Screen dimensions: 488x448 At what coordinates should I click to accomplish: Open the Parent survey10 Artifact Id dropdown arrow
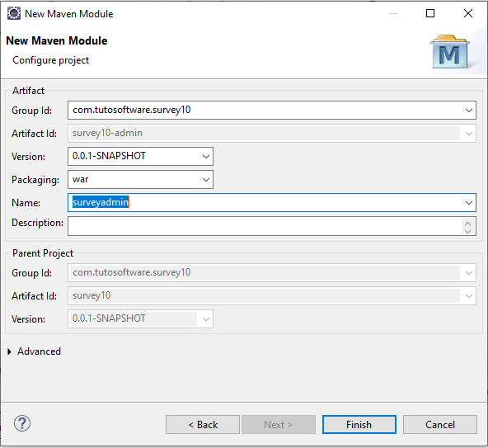(x=469, y=296)
